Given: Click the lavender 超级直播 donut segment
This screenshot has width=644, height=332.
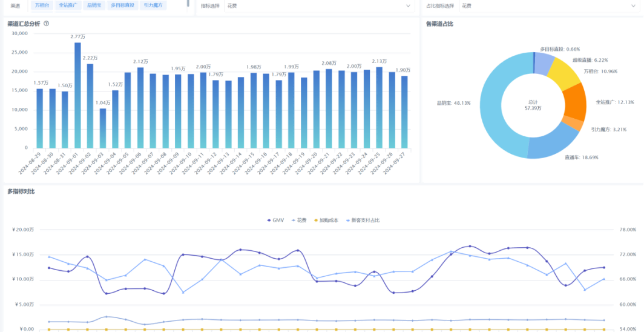Looking at the screenshot, I should 545,64.
